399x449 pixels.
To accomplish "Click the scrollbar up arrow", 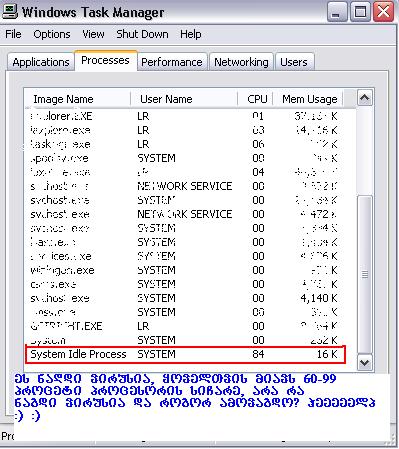I will tap(364, 98).
